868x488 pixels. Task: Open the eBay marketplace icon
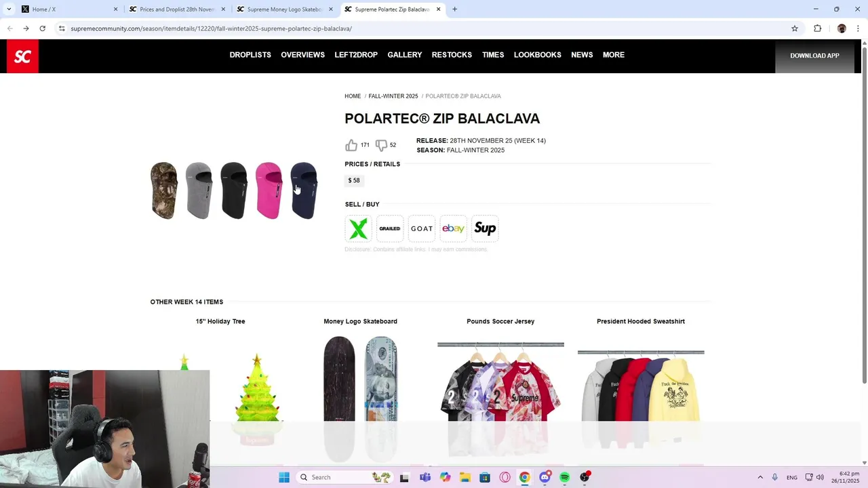(x=453, y=228)
